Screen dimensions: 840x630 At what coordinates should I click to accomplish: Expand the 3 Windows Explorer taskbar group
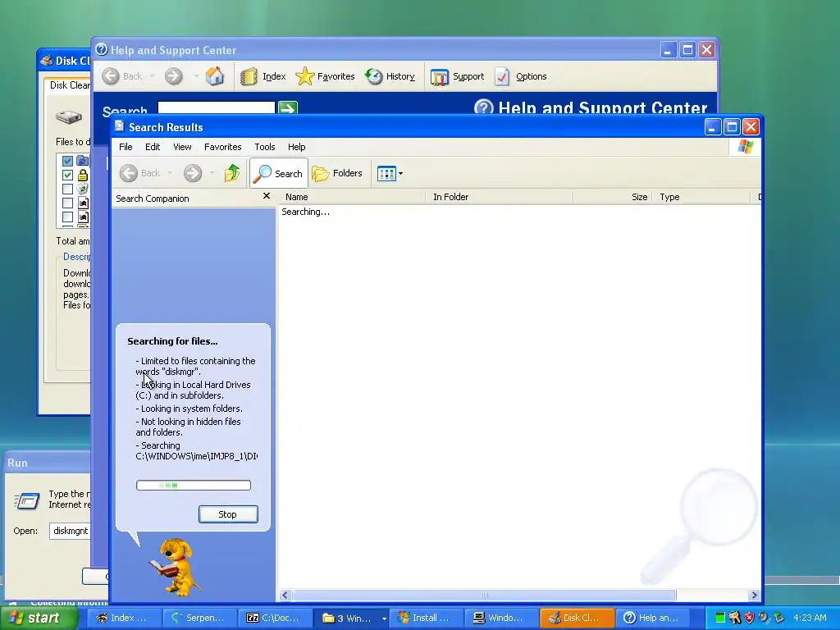351,618
